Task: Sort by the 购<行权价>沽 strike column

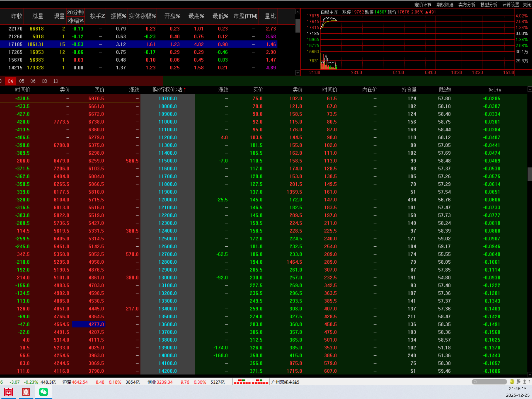Action: click(x=168, y=90)
